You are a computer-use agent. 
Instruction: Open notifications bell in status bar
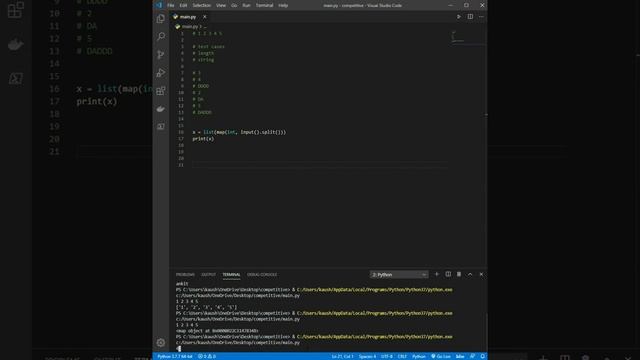pyautogui.click(x=482, y=356)
